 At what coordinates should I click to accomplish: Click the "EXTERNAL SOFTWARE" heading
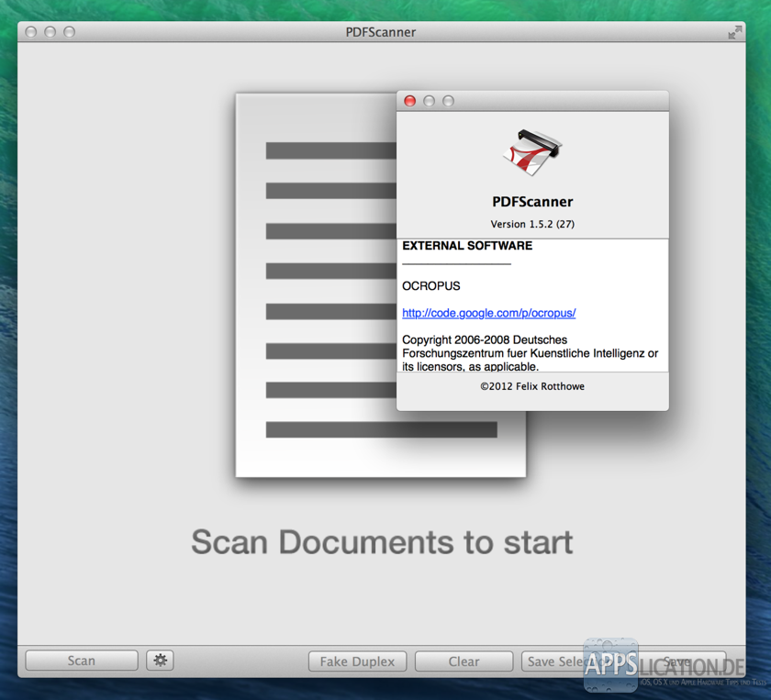(467, 246)
